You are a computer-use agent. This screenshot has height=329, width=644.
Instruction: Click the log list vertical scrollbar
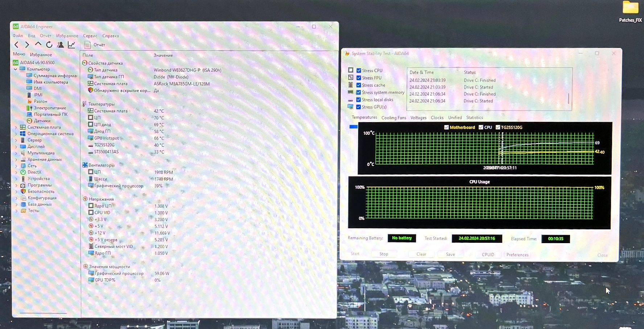pos(568,99)
